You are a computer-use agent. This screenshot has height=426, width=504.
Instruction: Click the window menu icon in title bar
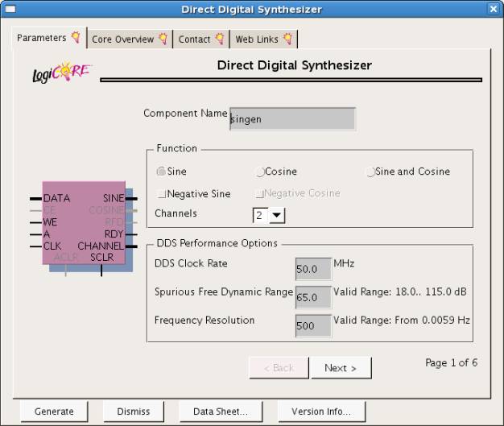click(x=10, y=9)
